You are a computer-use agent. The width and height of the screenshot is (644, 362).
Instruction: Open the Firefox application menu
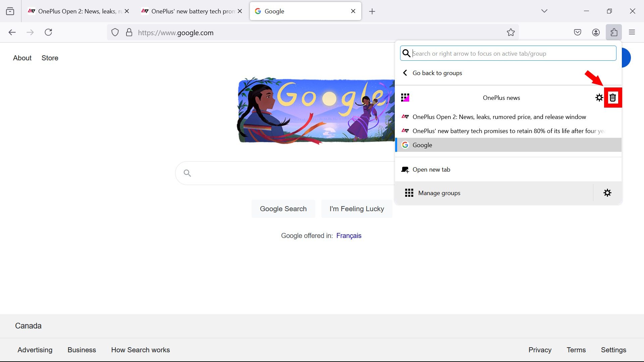(x=632, y=32)
